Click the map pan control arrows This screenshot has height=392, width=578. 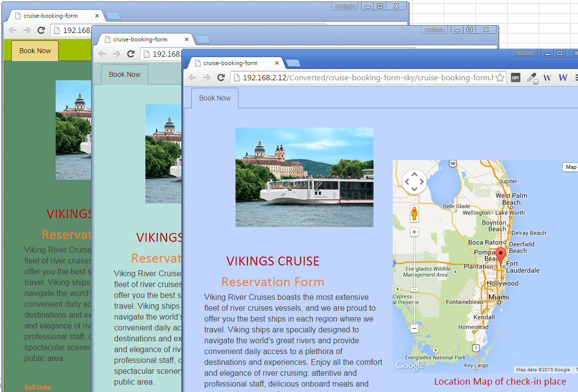(414, 182)
